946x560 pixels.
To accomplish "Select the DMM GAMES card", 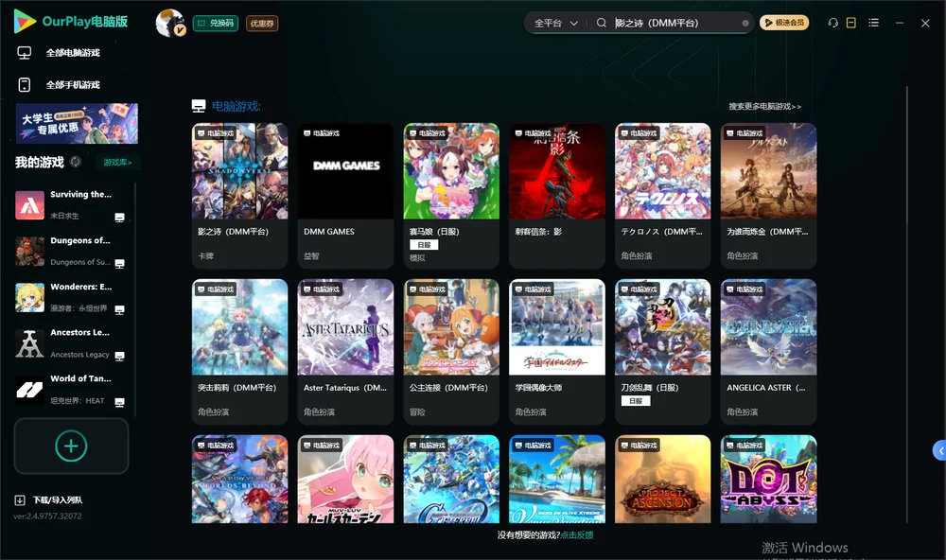I will tap(345, 196).
